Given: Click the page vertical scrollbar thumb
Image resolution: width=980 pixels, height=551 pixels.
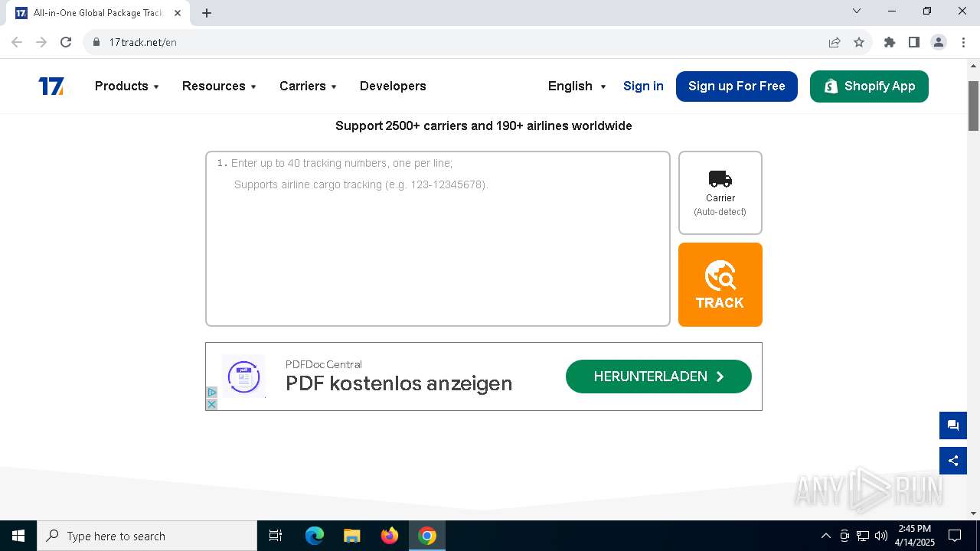Looking at the screenshot, I should 974,106.
